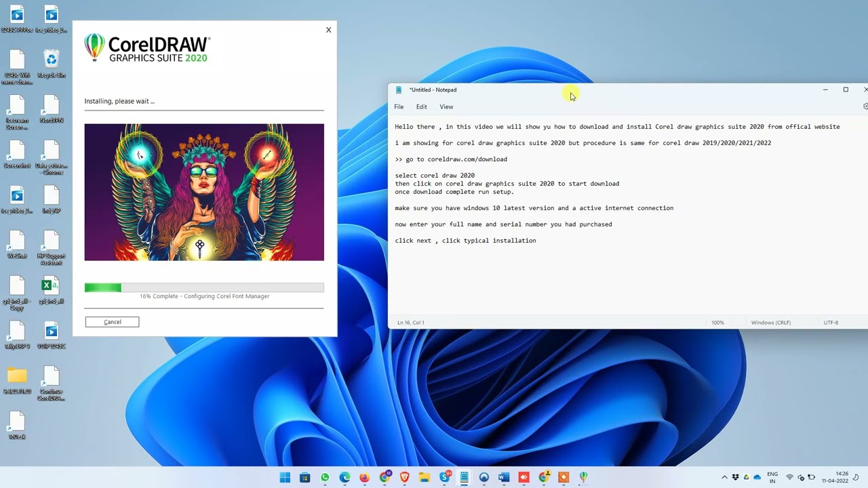Minimize the Notepad window
This screenshot has width=868, height=488.
(x=825, y=89)
